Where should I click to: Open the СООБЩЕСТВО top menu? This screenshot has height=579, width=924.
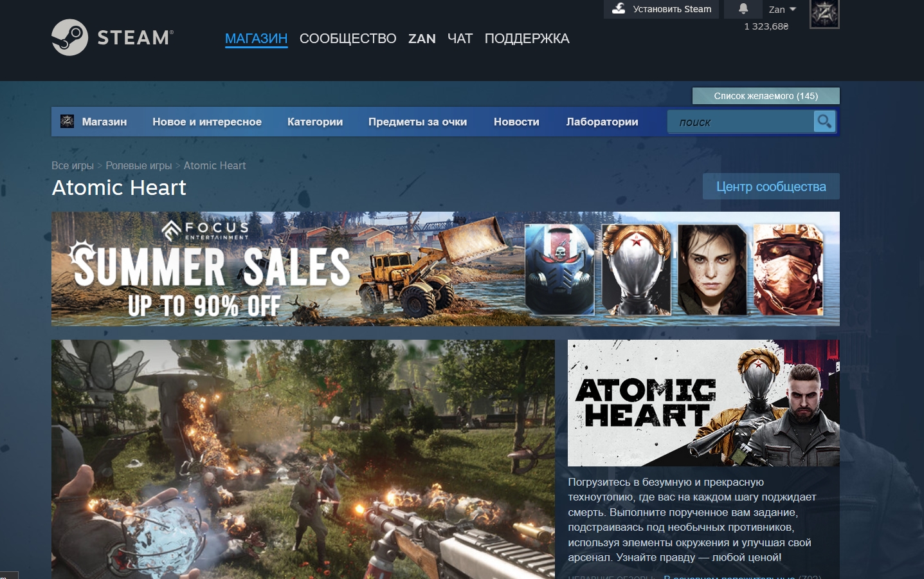(348, 39)
